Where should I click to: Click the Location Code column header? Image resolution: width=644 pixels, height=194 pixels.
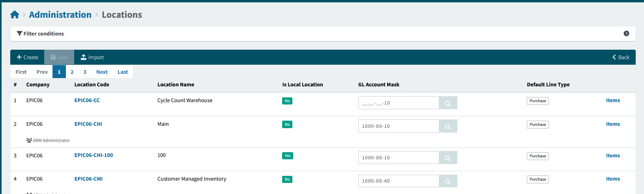pyautogui.click(x=92, y=84)
